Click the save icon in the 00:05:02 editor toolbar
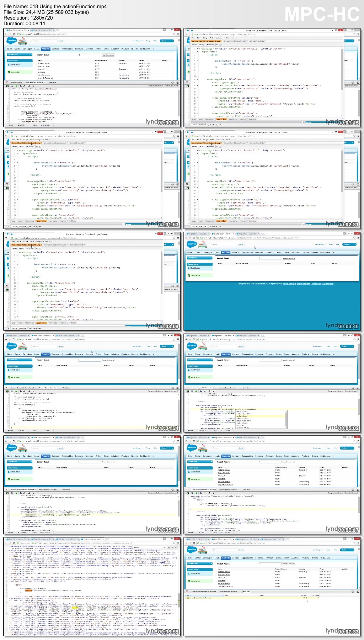The image size is (364, 640). coord(187,391)
